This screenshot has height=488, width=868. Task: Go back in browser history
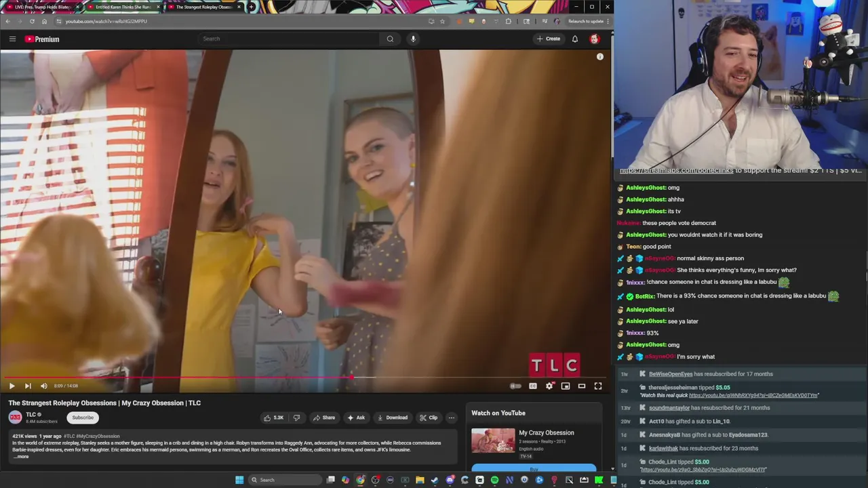[7, 21]
